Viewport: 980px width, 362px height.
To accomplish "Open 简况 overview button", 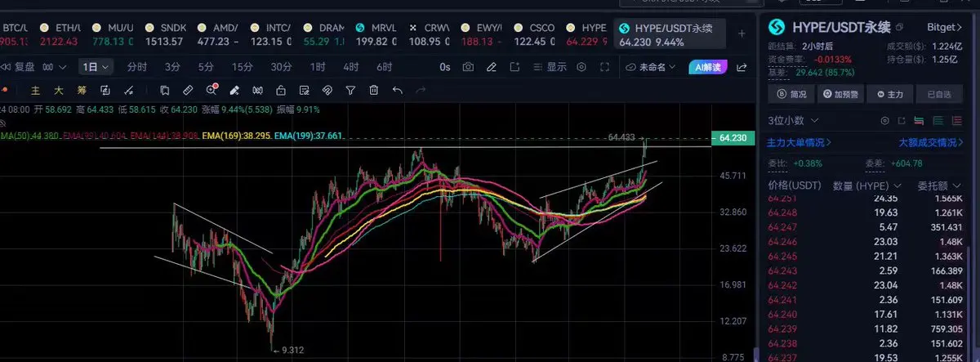I will point(790,94).
